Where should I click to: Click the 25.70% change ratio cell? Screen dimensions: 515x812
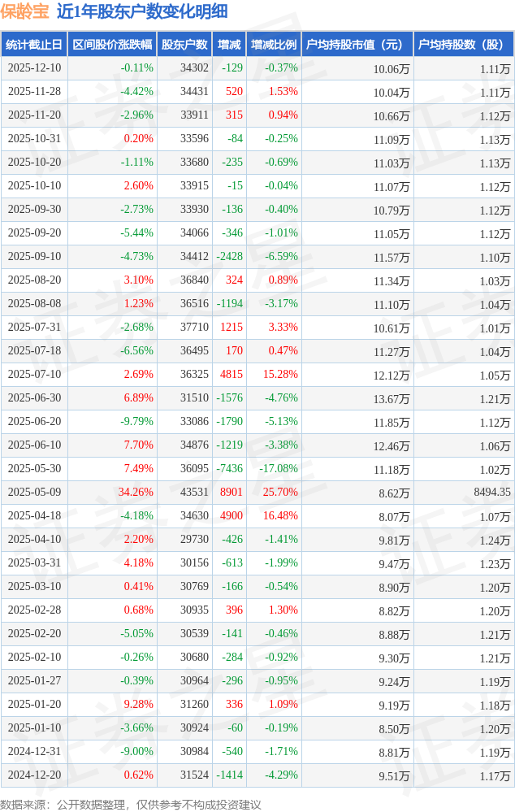click(279, 493)
